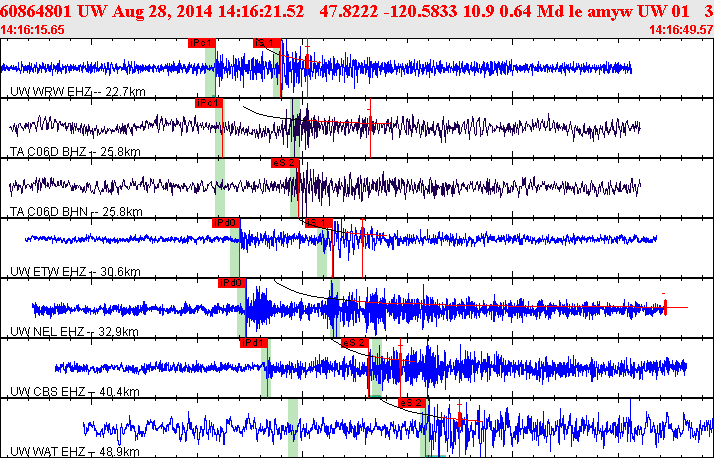
Task: Click the iPc1 pick flag on WRW trace
Action: click(202, 43)
